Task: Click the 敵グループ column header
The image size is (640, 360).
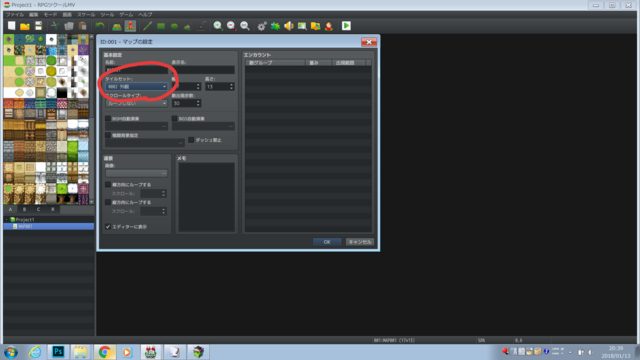Action: [x=275, y=63]
